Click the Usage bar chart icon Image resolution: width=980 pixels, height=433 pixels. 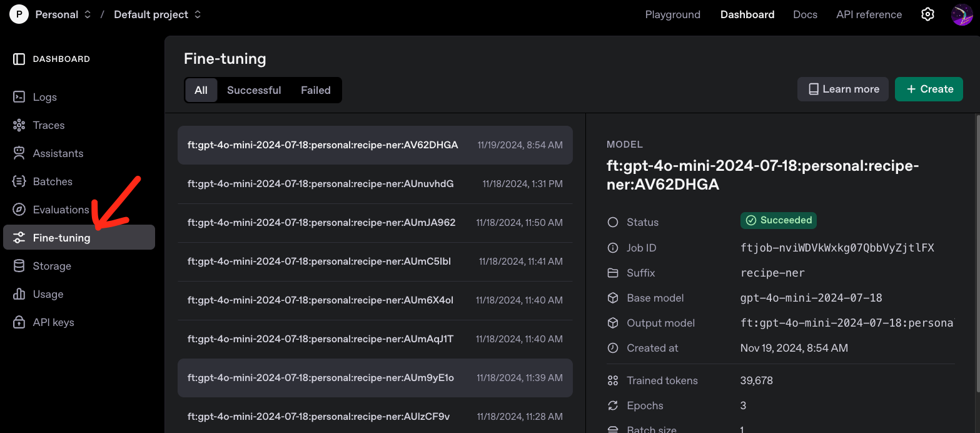tap(19, 294)
